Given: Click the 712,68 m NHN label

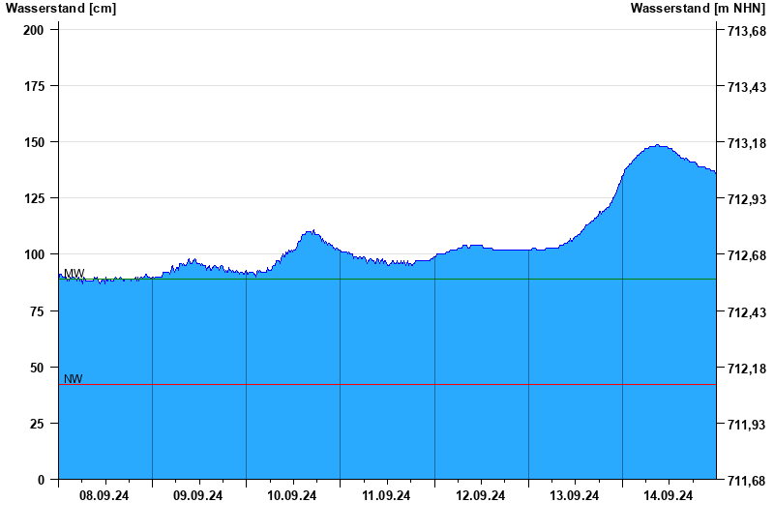Looking at the screenshot, I should (747, 255).
